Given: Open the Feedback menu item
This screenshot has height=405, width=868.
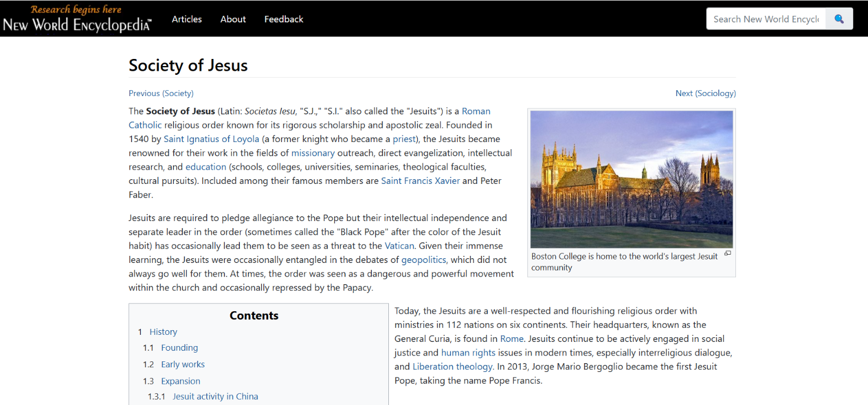Looking at the screenshot, I should (283, 19).
